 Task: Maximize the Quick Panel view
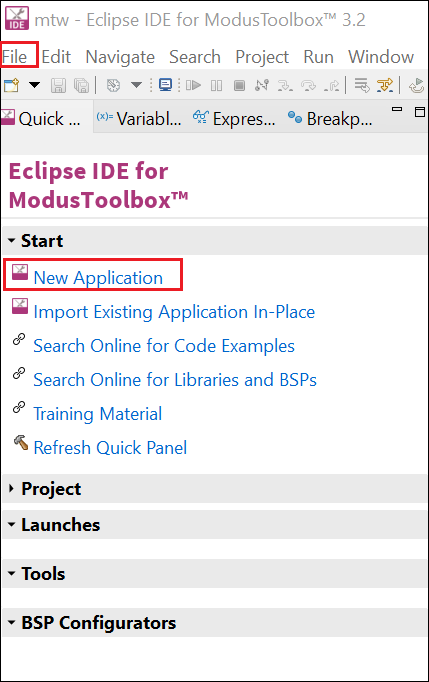pyautogui.click(x=419, y=112)
